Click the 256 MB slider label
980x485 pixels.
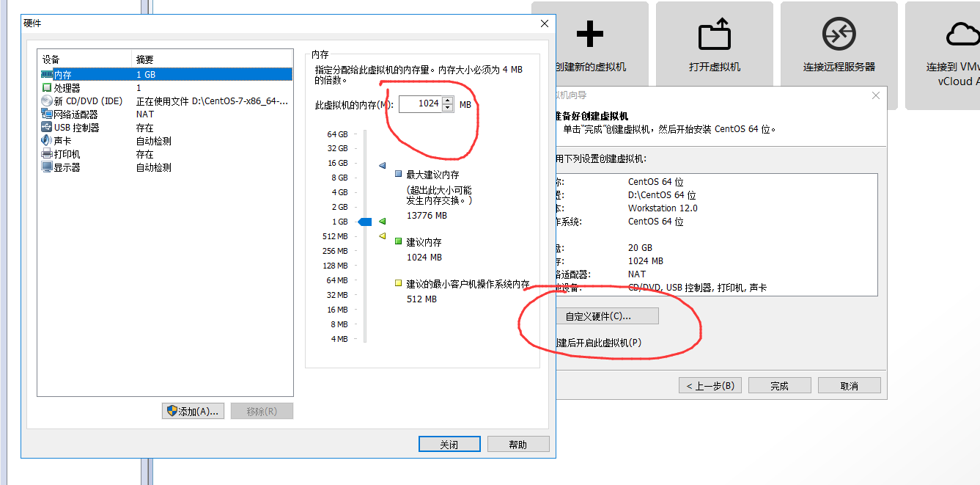pyautogui.click(x=335, y=251)
